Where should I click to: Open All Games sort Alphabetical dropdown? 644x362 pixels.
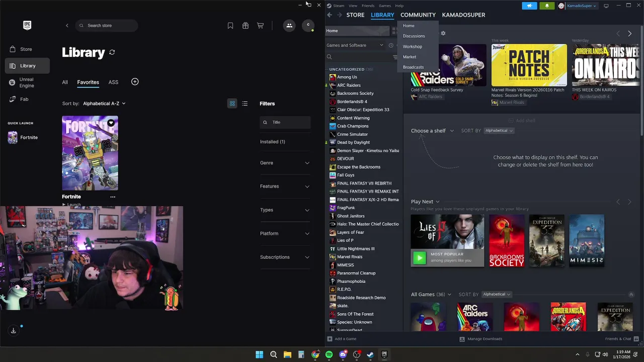(497, 294)
